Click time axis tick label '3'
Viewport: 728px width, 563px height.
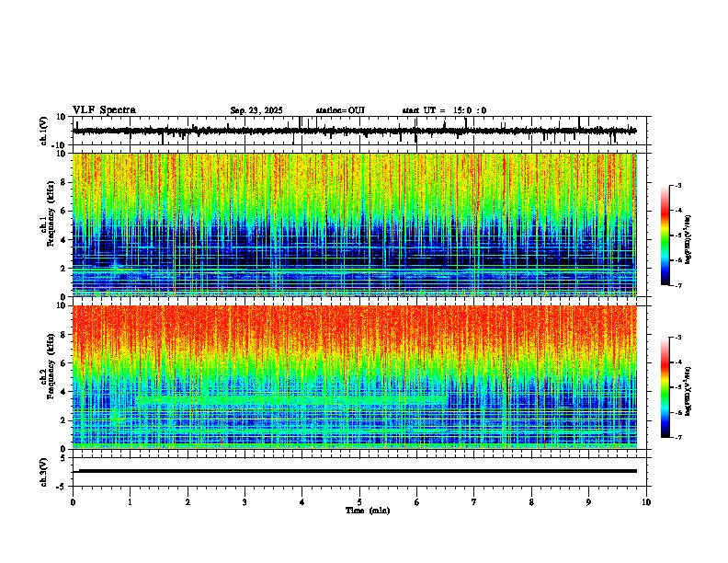click(x=245, y=502)
